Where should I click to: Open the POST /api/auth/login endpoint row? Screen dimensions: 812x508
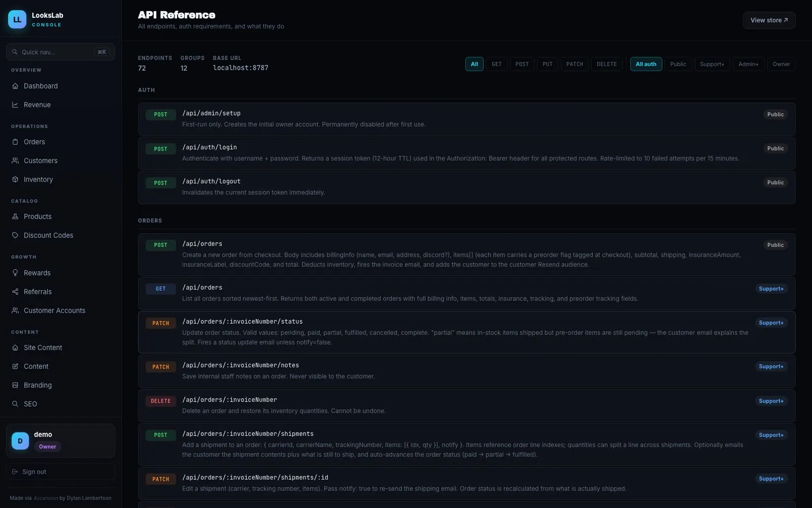coord(466,153)
